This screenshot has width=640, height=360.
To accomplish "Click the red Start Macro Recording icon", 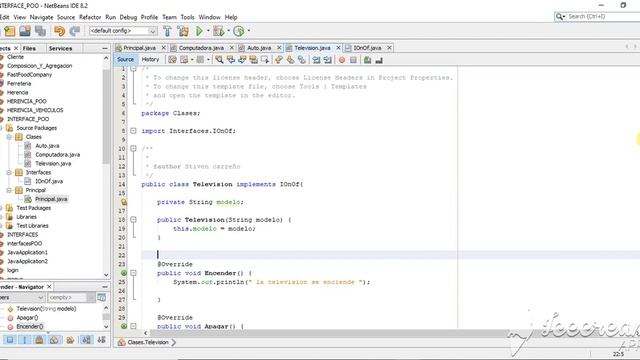I will click(342, 60).
